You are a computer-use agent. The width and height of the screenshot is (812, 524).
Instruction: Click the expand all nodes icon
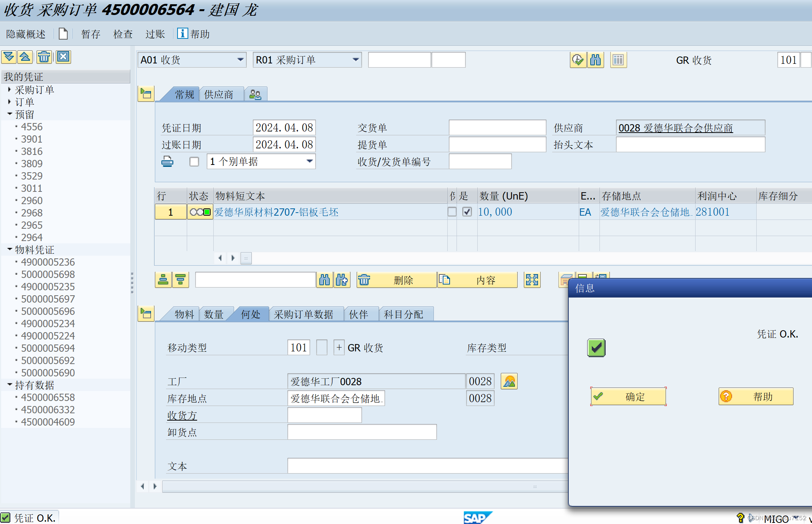(9, 57)
